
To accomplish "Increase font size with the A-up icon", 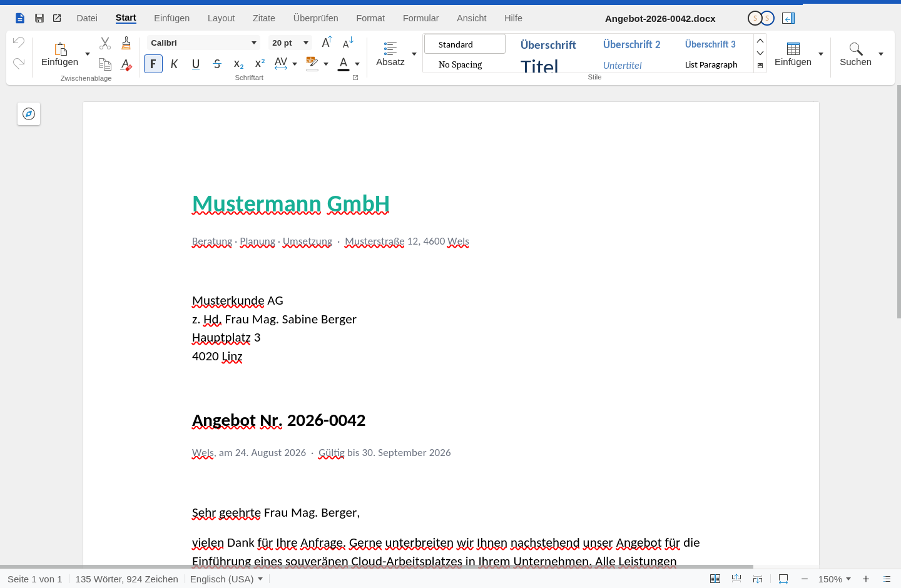I will click(327, 43).
